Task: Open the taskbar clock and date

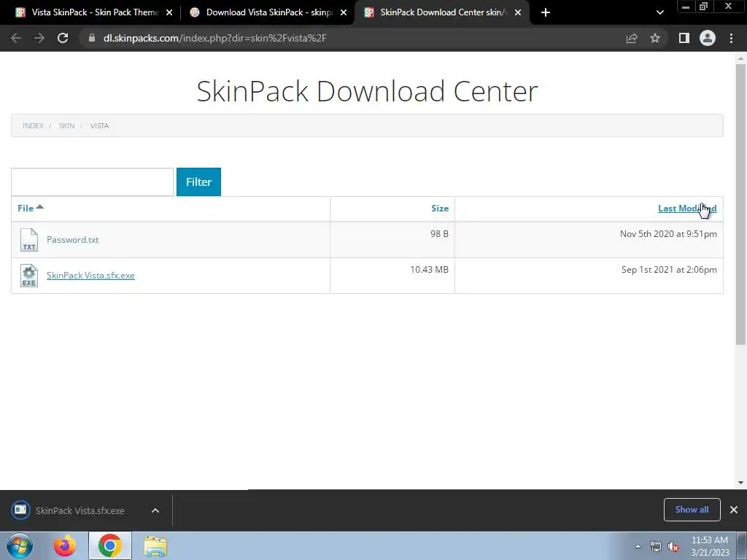Action: (710, 546)
